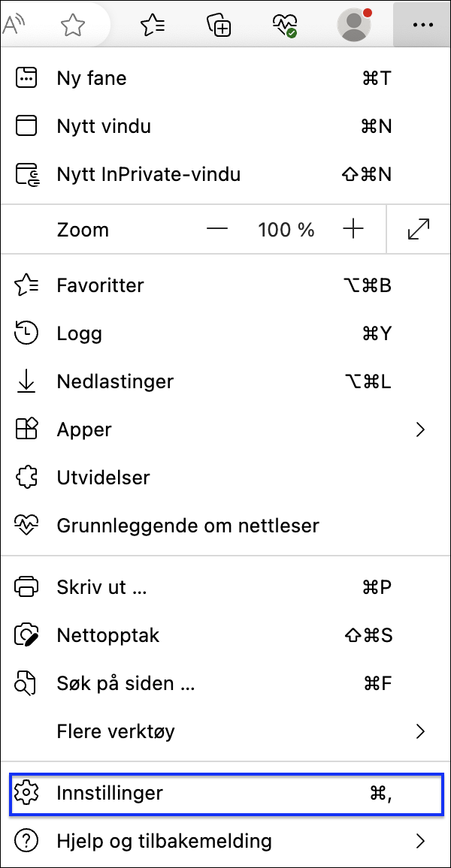451x868 pixels.
Task: Open Innstillinger from the menu
Action: pyautogui.click(x=110, y=793)
